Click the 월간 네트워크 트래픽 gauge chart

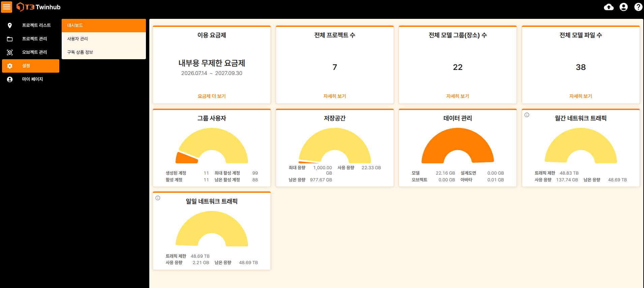(x=581, y=146)
